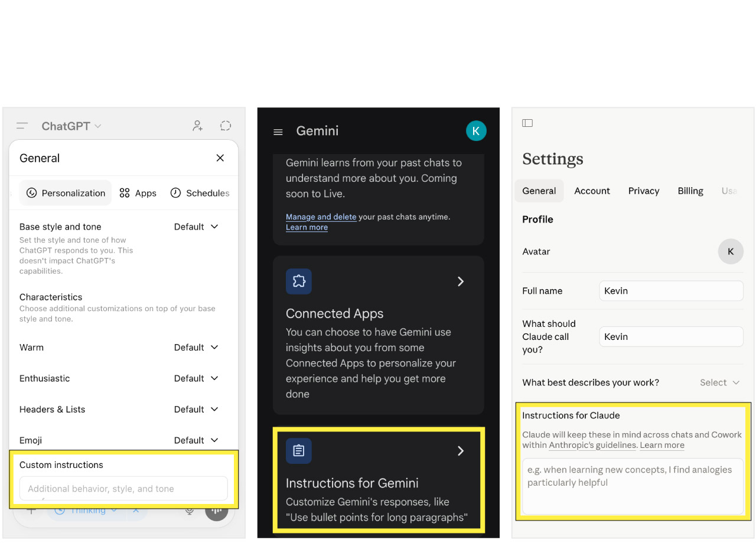756x550 pixels.
Task: Select the Instructions for Gemini title text
Action: 352,483
